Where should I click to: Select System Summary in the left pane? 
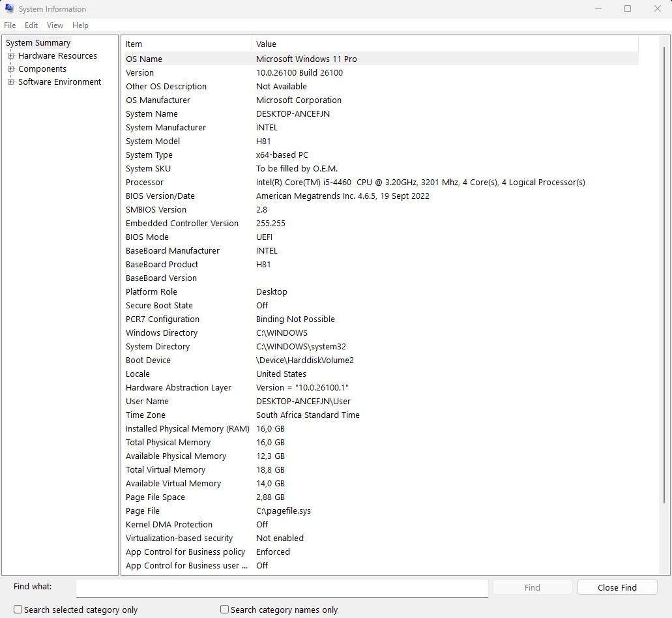click(38, 42)
